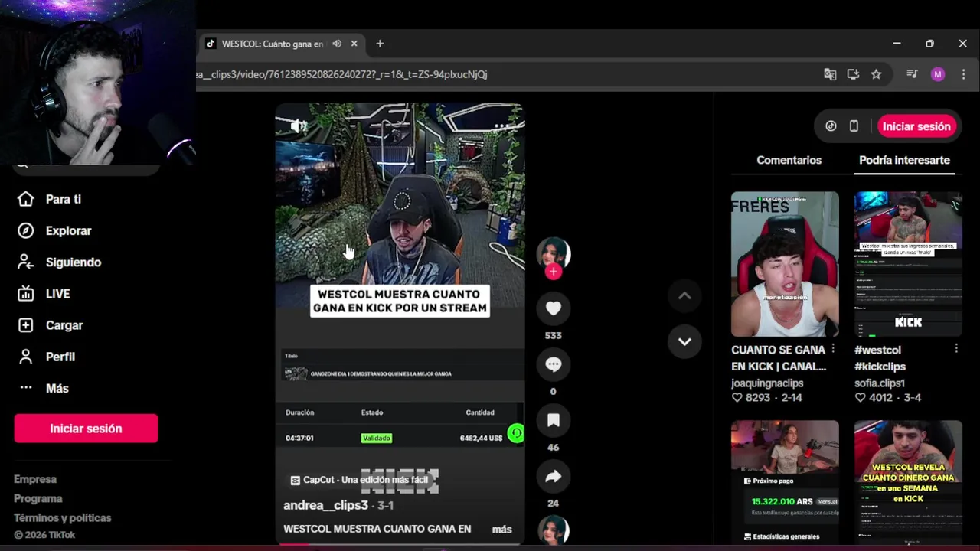Follow andrea__clips3 via the plus badge
Screen dimensions: 980x551
tap(554, 271)
